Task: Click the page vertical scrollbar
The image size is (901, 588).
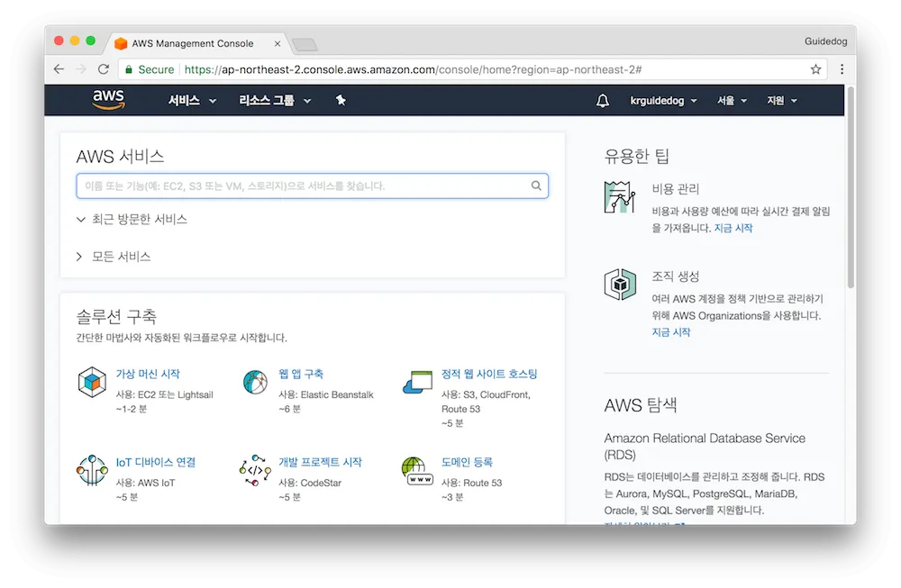Action: click(851, 186)
